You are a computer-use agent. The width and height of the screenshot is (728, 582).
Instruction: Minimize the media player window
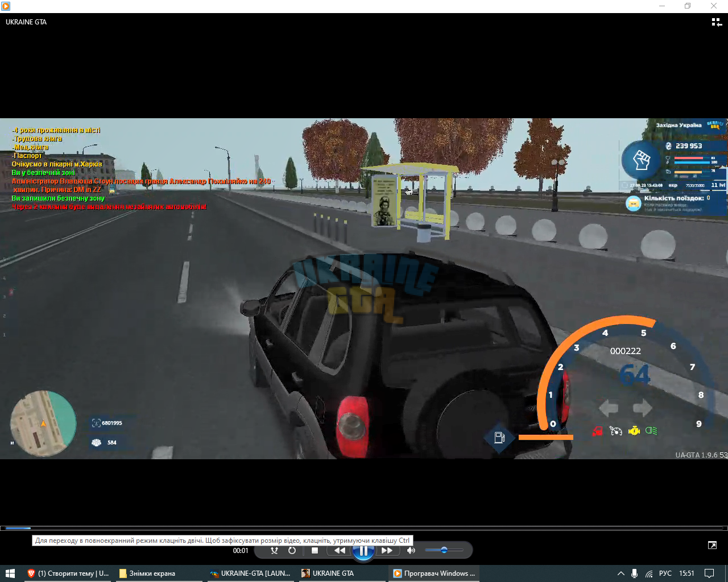tap(662, 6)
